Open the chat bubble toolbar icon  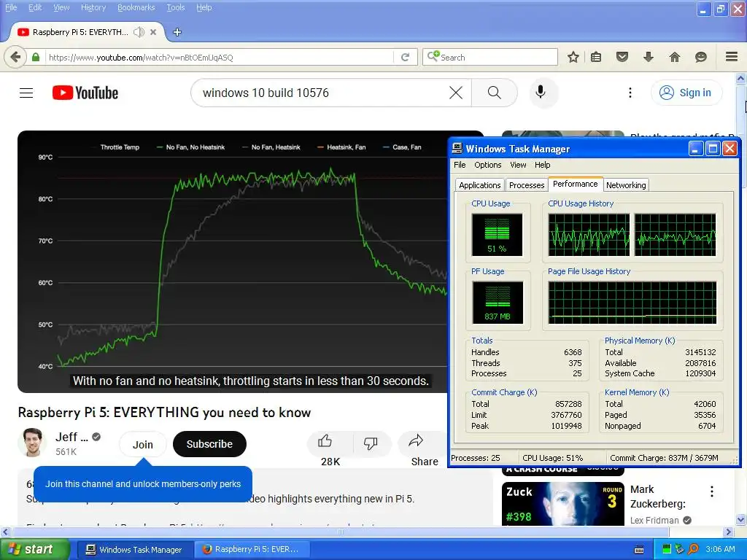click(701, 57)
